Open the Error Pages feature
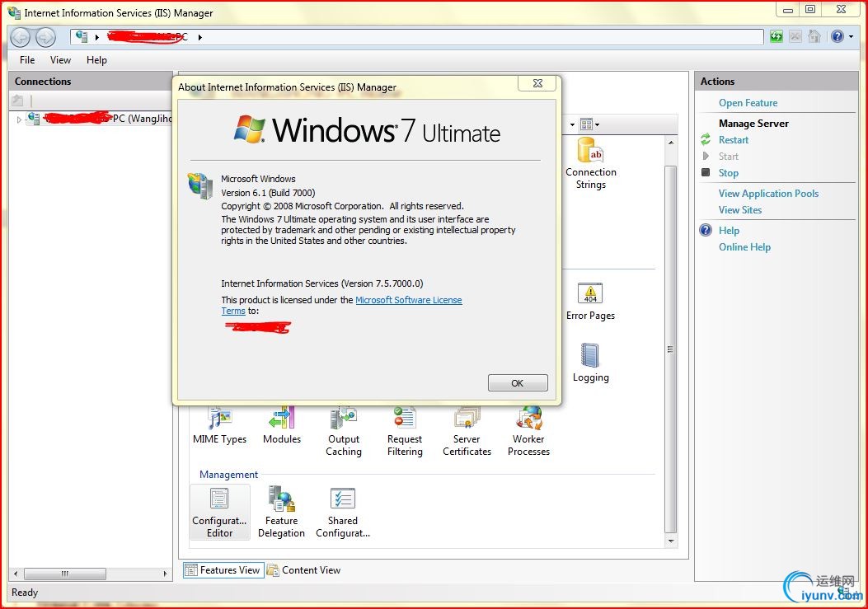The width and height of the screenshot is (868, 609). pos(590,302)
